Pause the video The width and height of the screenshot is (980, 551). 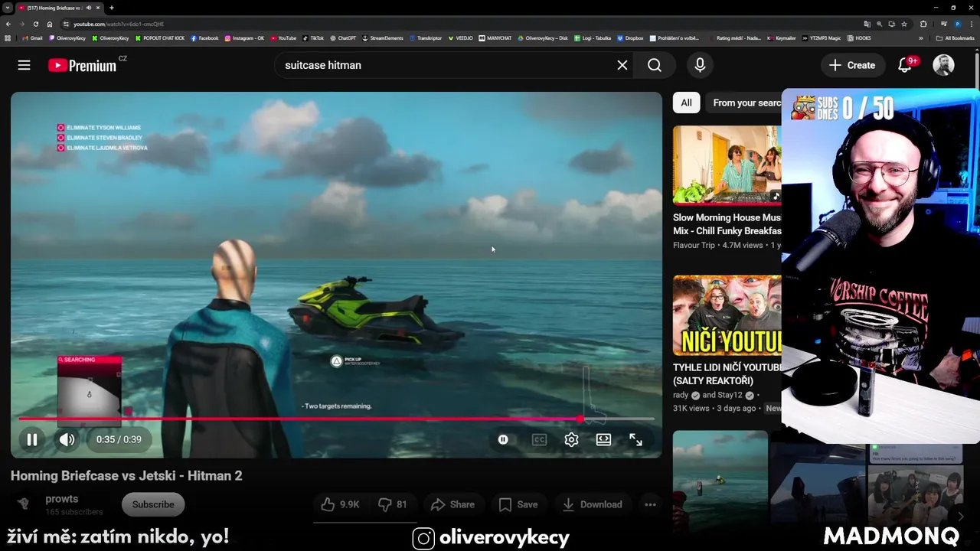tap(32, 439)
